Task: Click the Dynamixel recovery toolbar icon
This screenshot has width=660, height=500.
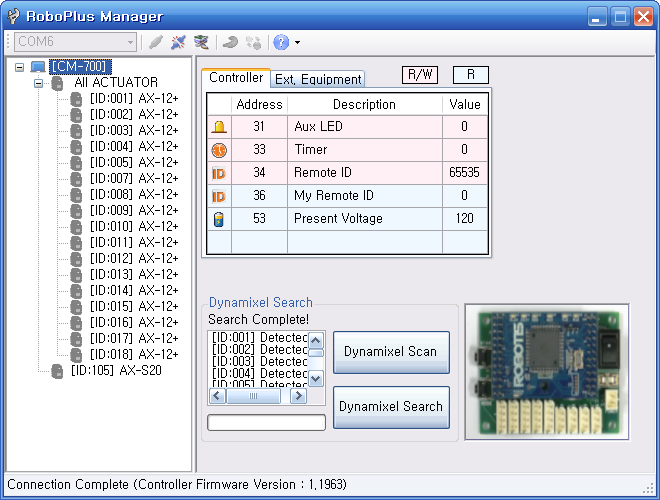Action: (230, 42)
